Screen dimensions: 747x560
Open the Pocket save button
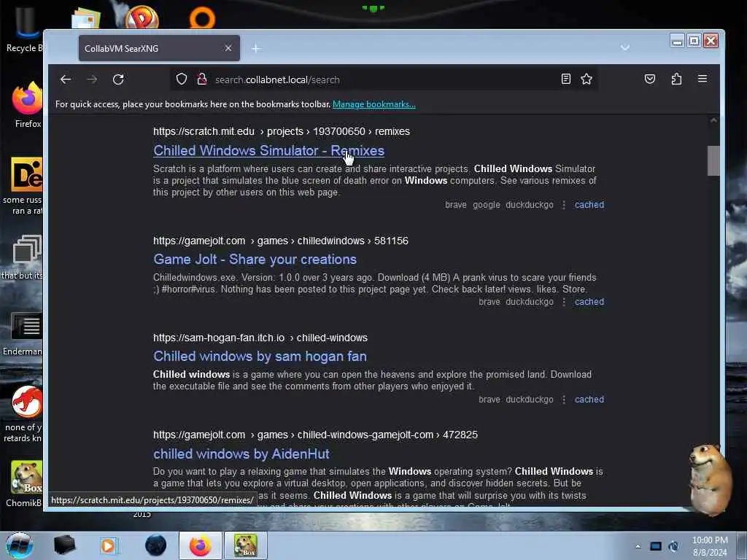coord(650,79)
